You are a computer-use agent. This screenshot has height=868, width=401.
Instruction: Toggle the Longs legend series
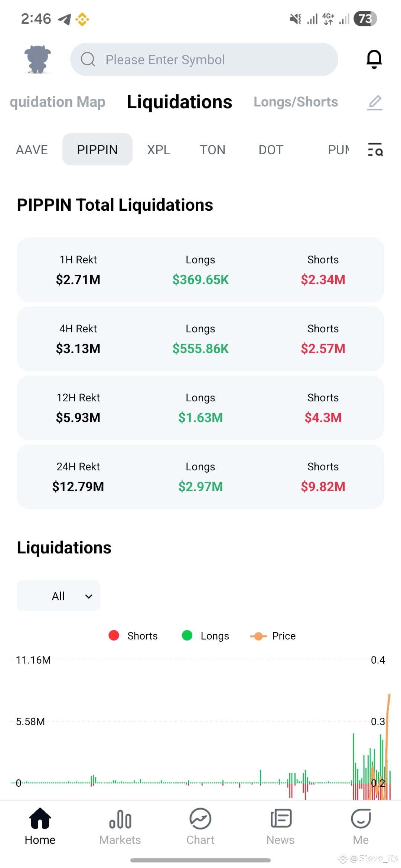click(205, 636)
